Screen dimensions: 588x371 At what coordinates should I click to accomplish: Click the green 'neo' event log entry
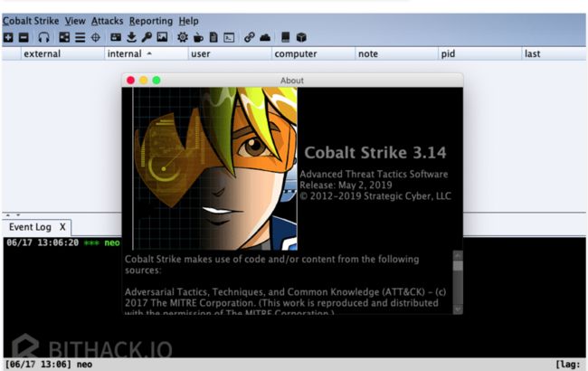click(112, 243)
